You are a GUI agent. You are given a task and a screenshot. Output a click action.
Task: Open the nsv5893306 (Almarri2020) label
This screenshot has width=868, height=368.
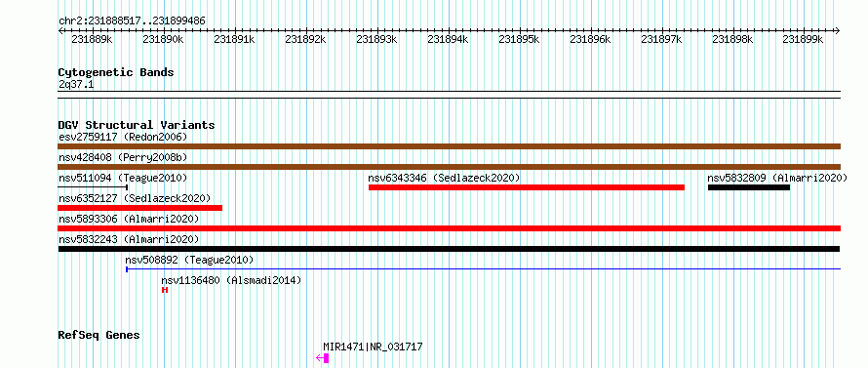pyautogui.click(x=129, y=219)
